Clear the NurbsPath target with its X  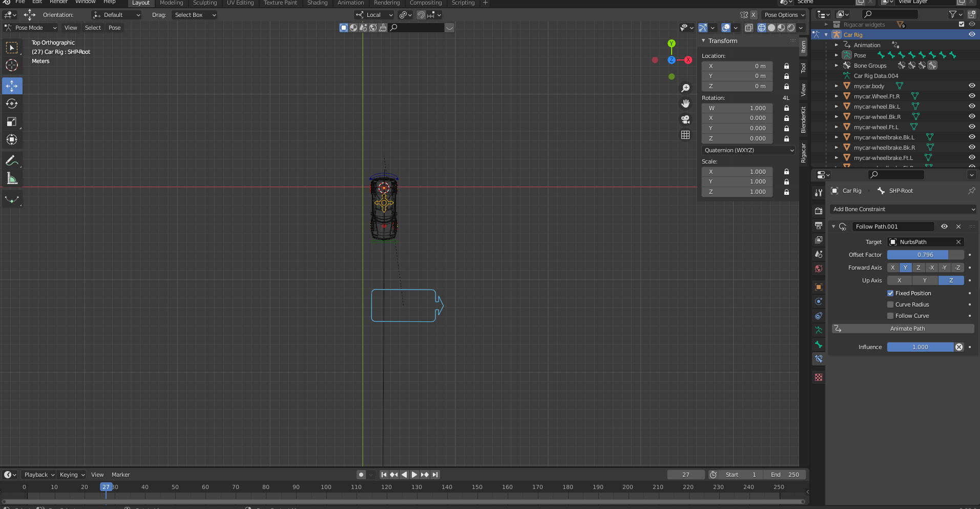pos(958,242)
